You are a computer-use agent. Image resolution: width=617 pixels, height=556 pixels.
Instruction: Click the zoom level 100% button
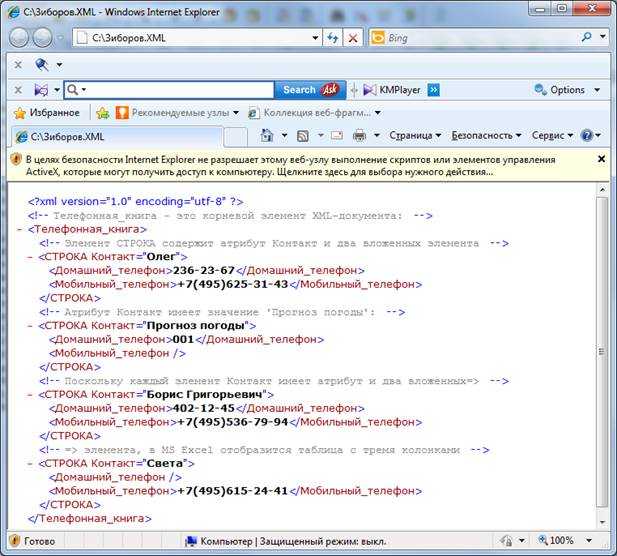pos(556,541)
